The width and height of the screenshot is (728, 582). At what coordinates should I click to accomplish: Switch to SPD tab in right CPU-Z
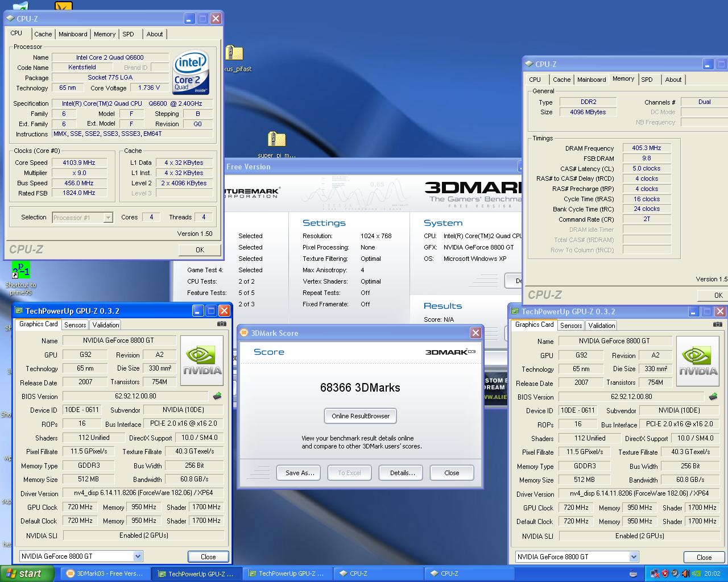(x=647, y=80)
